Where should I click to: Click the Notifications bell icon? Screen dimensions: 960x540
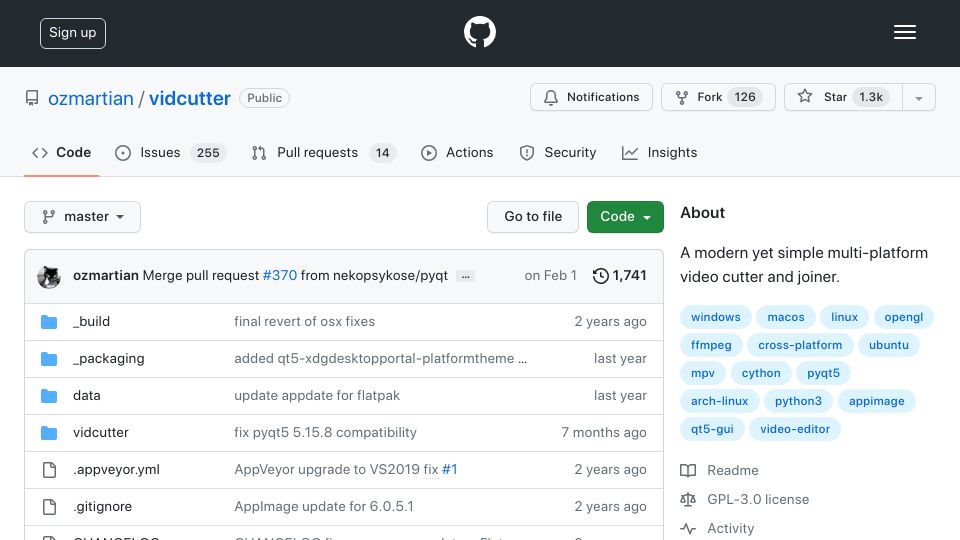tap(550, 97)
